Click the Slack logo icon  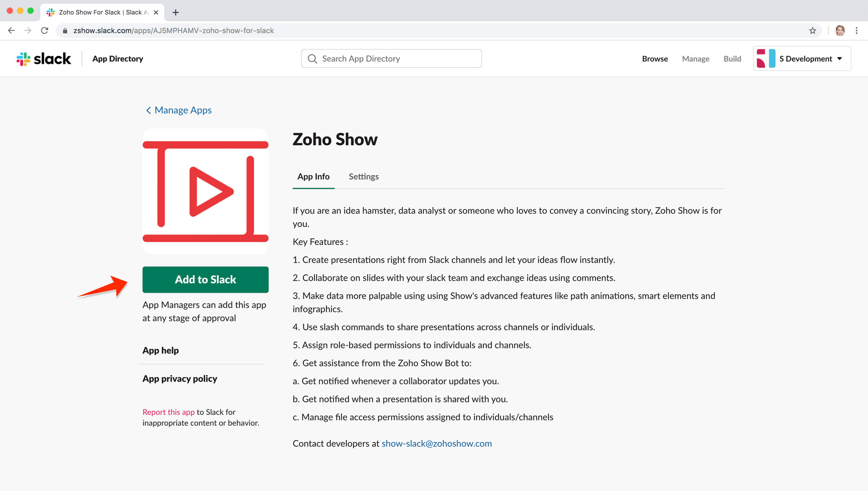coord(24,59)
